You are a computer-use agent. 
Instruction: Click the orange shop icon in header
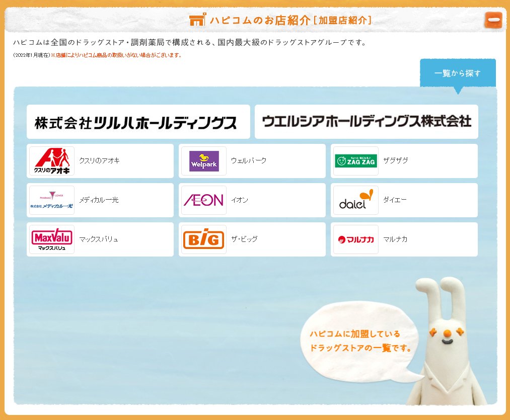pos(197,19)
